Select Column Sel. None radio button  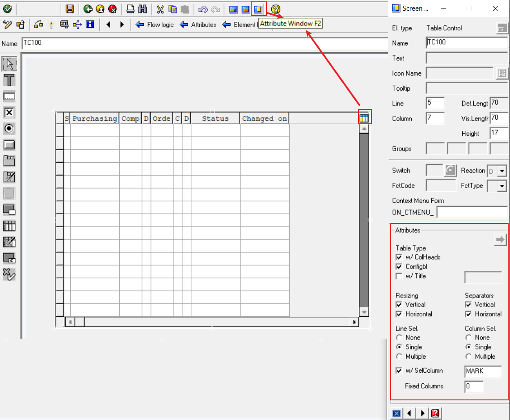(x=468, y=337)
